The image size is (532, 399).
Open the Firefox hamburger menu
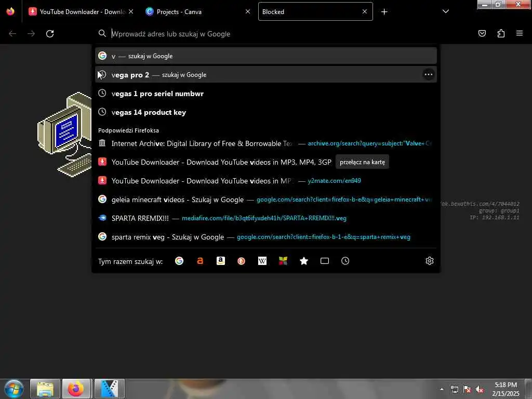(520, 33)
